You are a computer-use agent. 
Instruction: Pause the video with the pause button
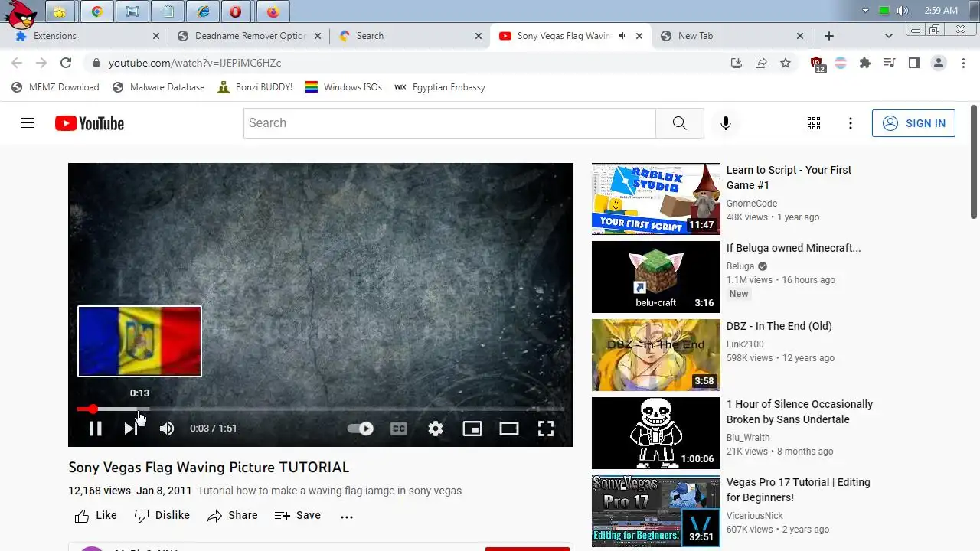click(x=95, y=429)
